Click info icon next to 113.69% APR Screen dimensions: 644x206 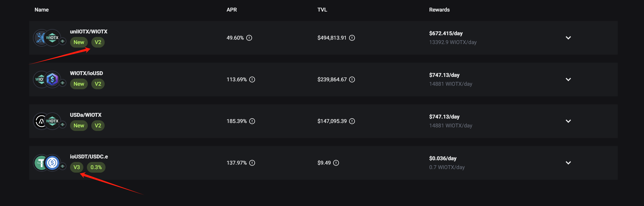click(x=252, y=80)
